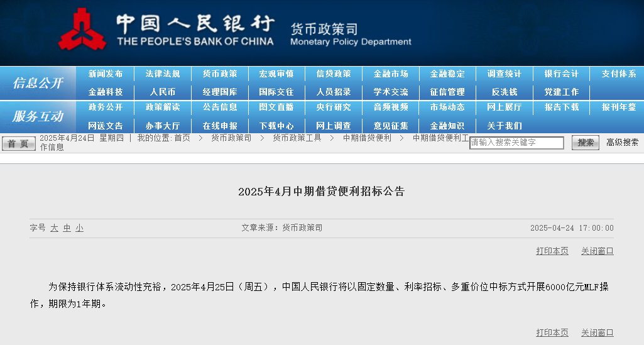Click the 首页 home button

[x=18, y=143]
